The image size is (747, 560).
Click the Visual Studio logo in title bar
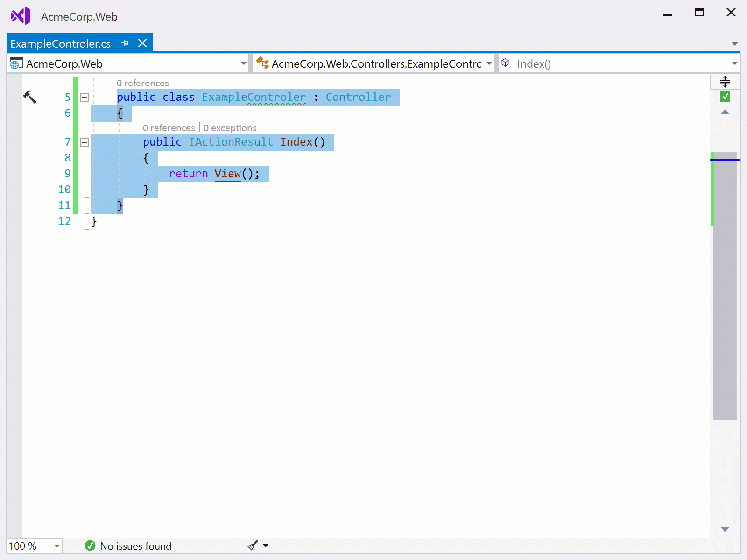pyautogui.click(x=20, y=15)
